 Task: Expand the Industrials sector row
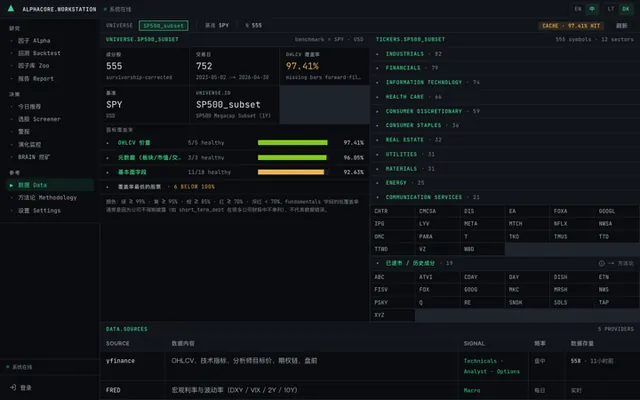[505, 54]
